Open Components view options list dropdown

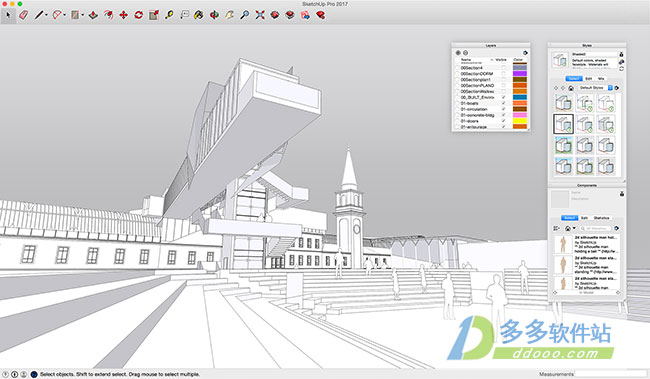(556, 228)
